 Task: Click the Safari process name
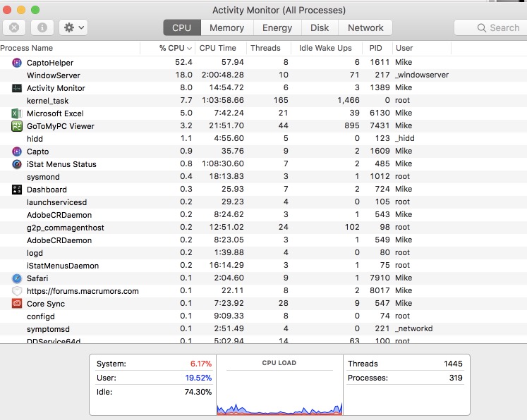tap(37, 278)
